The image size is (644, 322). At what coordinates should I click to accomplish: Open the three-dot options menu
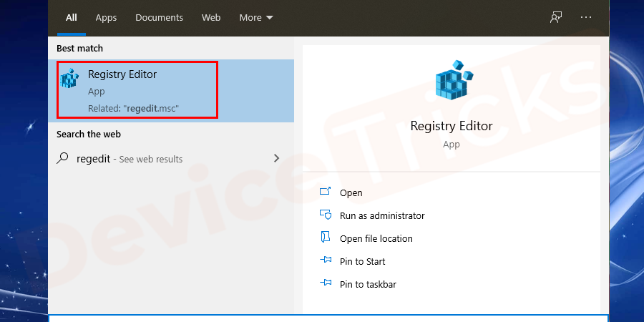pyautogui.click(x=586, y=17)
